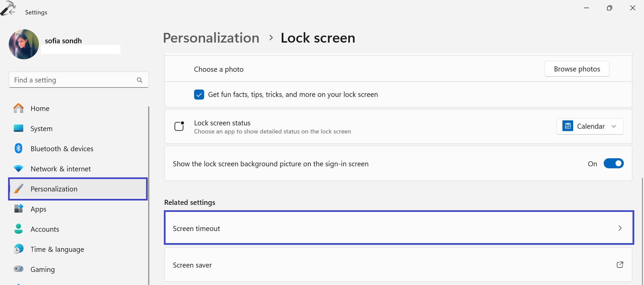Click the Gaming controller icon

click(x=18, y=269)
